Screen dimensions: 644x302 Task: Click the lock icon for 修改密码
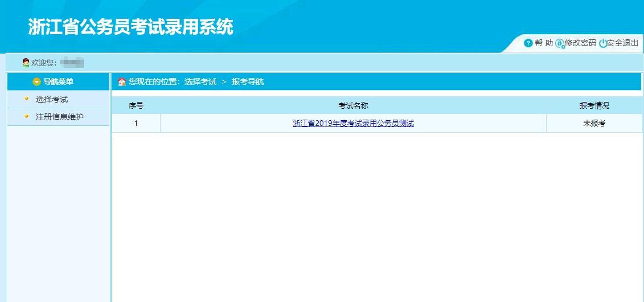[x=560, y=43]
